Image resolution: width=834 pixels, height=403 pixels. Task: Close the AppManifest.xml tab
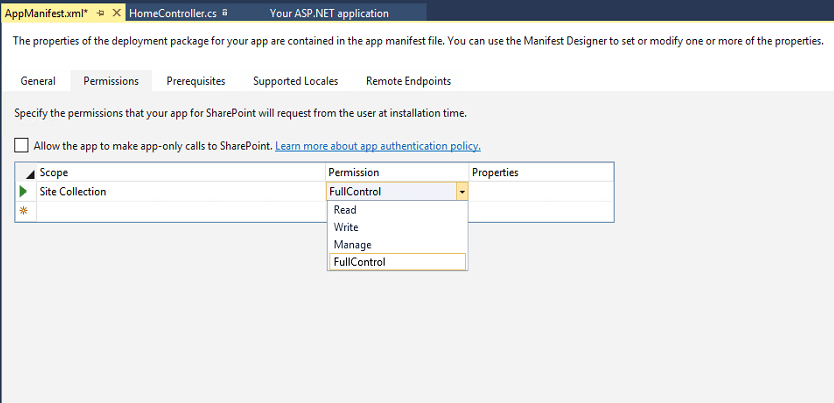tap(116, 13)
